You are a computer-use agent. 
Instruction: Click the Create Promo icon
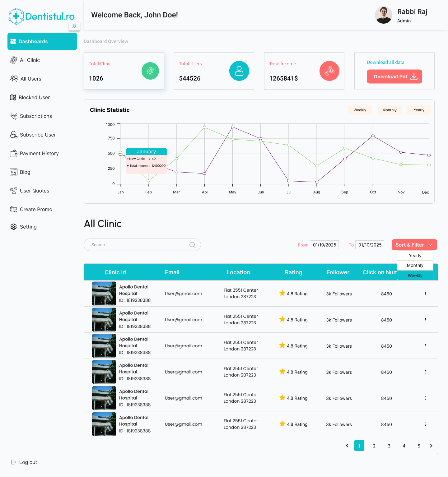pos(14,209)
